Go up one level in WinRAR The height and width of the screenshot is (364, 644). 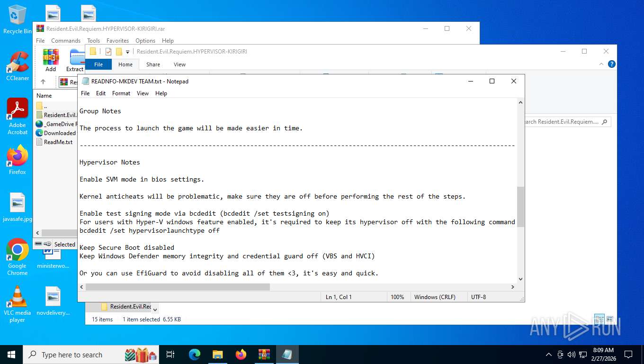[43, 82]
